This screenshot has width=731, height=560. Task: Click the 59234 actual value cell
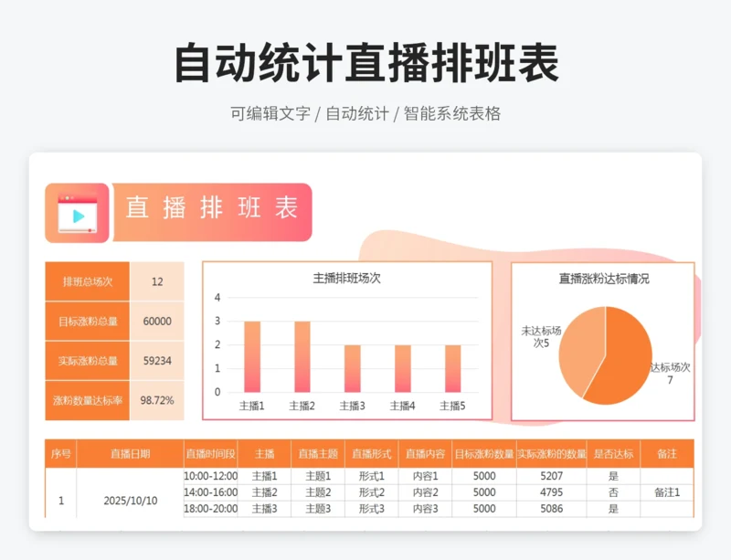tap(157, 361)
